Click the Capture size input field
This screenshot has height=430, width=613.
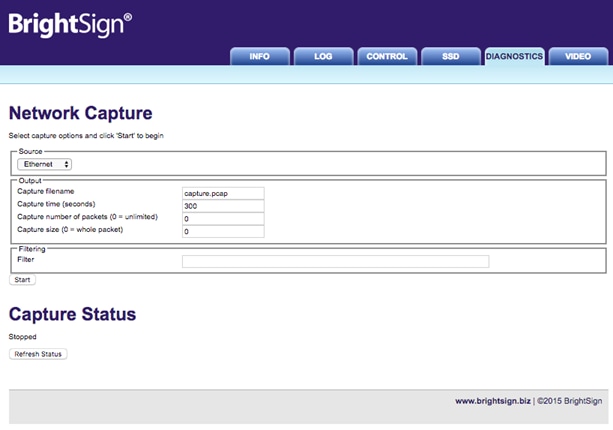click(223, 231)
